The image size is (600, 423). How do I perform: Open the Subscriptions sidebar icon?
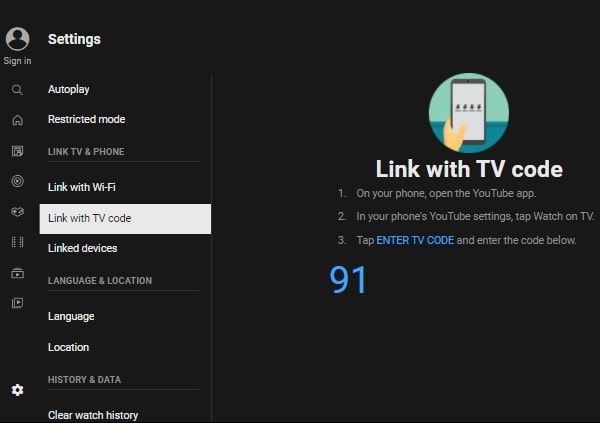[x=17, y=151]
